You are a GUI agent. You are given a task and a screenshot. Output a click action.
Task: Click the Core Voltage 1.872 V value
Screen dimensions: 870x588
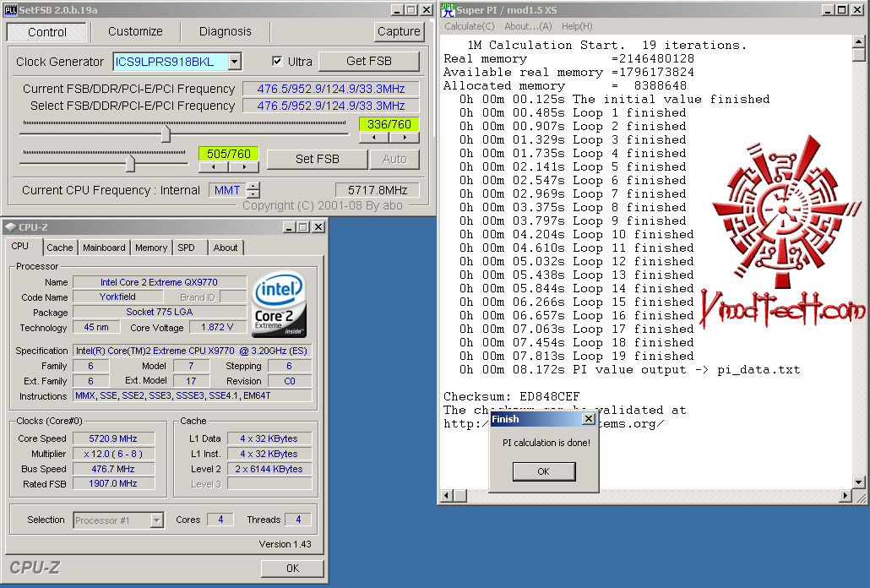pyautogui.click(x=217, y=327)
